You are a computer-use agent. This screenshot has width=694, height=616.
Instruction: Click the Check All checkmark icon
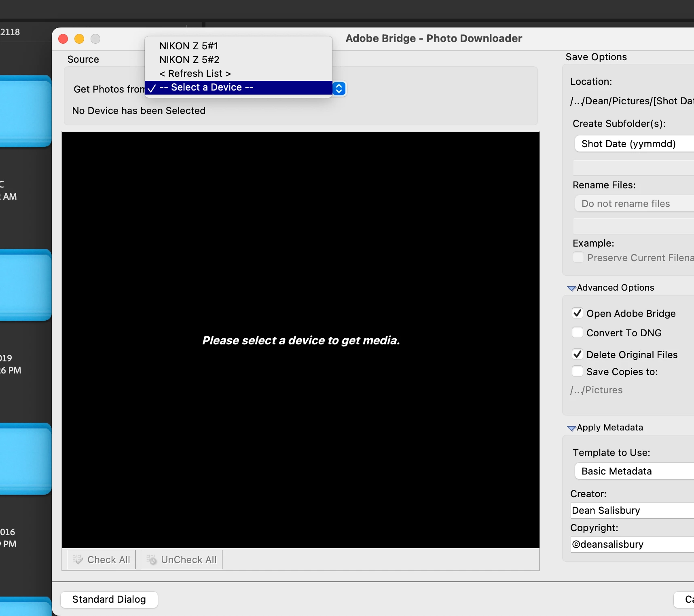click(78, 559)
